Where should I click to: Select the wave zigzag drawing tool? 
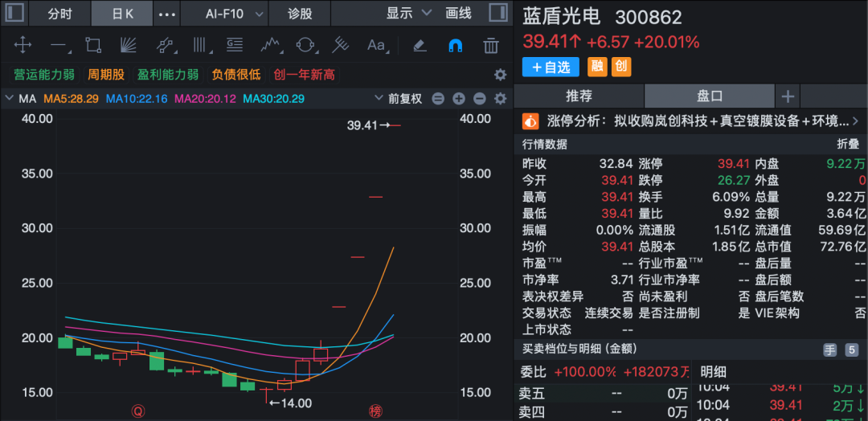(x=270, y=45)
